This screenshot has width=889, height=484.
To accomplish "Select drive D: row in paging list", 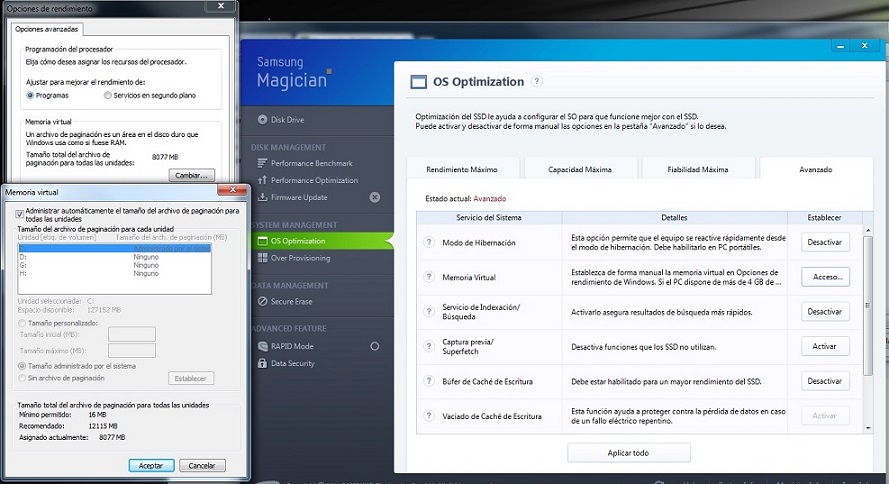I will pyautogui.click(x=115, y=257).
